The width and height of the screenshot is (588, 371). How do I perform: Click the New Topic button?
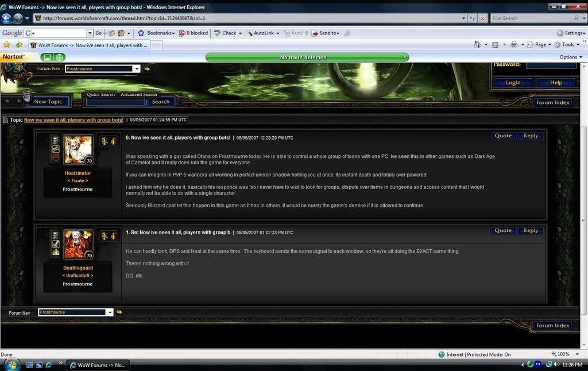coord(48,101)
